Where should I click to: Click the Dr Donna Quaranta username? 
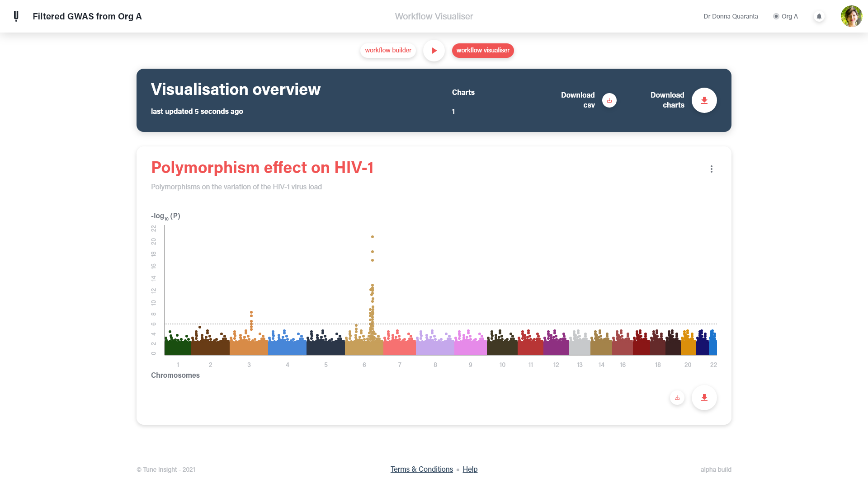point(730,16)
